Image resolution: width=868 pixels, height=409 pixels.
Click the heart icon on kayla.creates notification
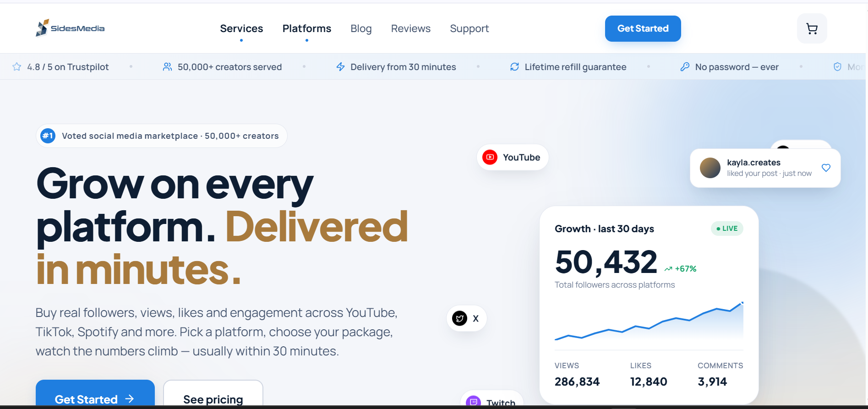click(826, 168)
